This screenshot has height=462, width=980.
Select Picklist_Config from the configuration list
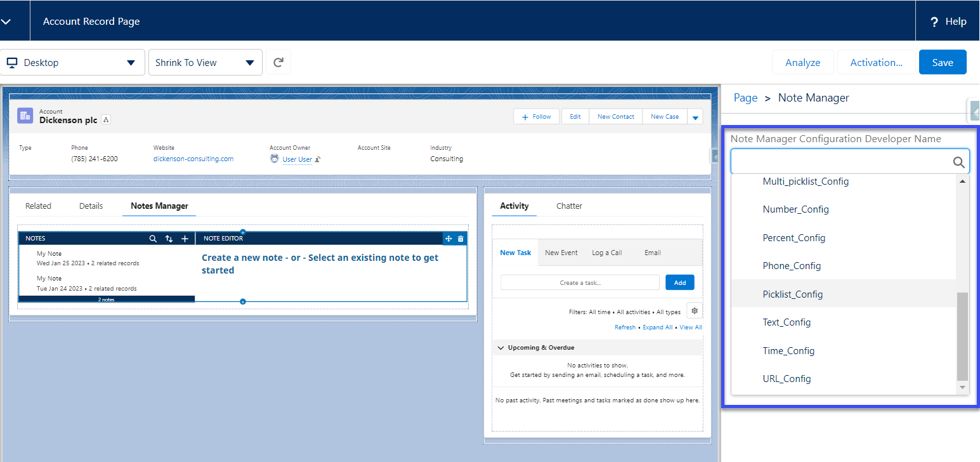[792, 294]
